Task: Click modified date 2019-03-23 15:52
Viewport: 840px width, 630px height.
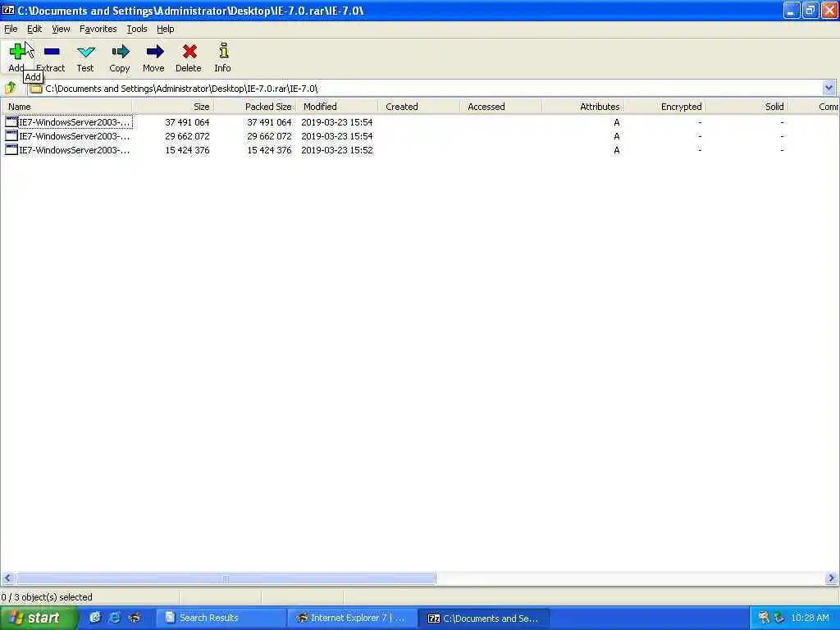Action: [x=337, y=150]
